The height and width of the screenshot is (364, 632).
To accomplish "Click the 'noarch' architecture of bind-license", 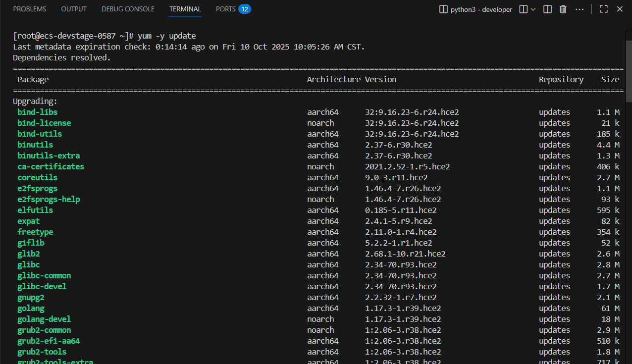I will pos(320,123).
